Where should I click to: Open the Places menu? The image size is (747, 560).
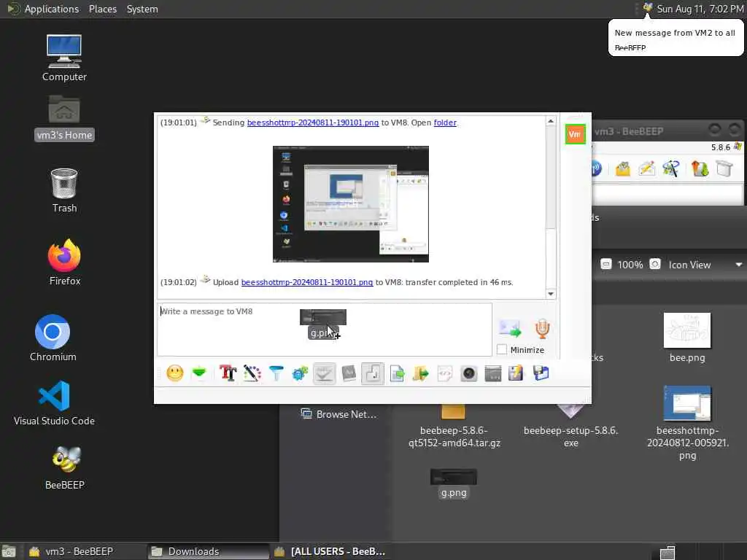[102, 9]
